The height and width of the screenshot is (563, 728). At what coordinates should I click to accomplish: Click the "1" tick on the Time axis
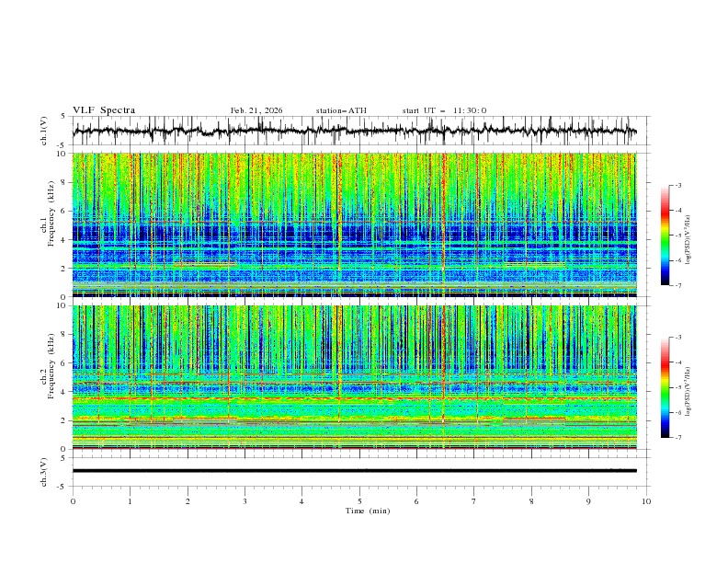tap(130, 501)
